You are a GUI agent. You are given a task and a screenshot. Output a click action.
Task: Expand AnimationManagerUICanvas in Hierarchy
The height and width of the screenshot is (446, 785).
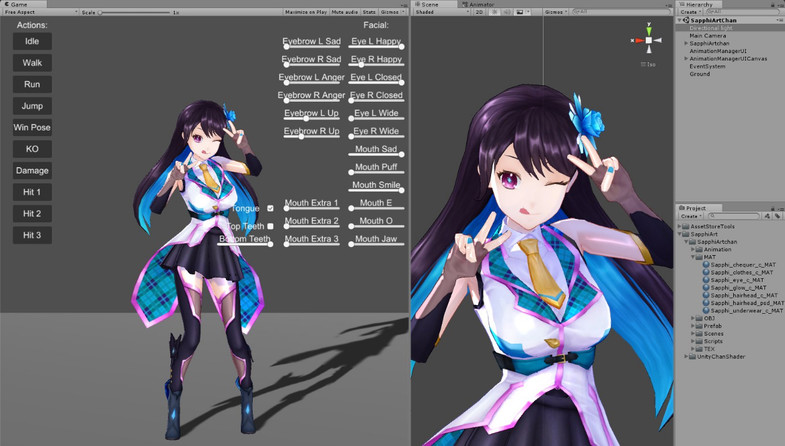coord(686,59)
